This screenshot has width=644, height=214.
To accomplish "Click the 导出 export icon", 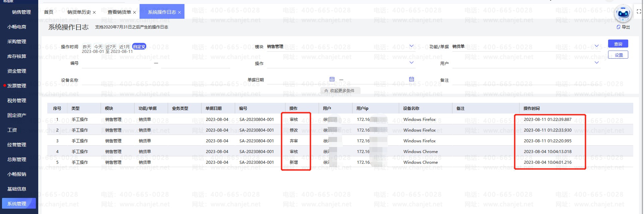I will tap(623, 27).
